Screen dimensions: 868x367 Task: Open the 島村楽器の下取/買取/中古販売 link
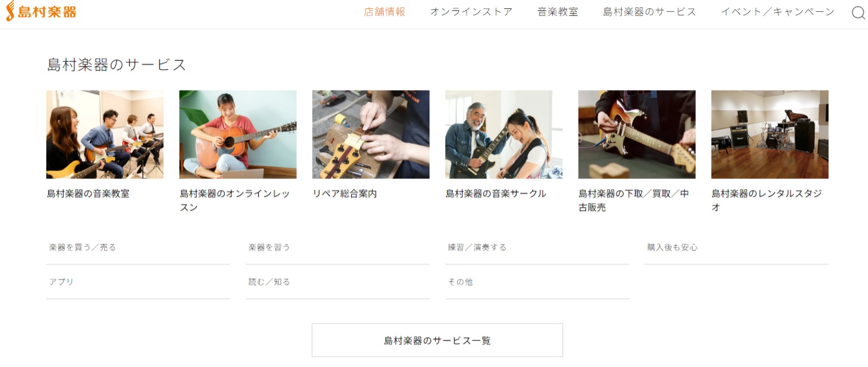[634, 200]
